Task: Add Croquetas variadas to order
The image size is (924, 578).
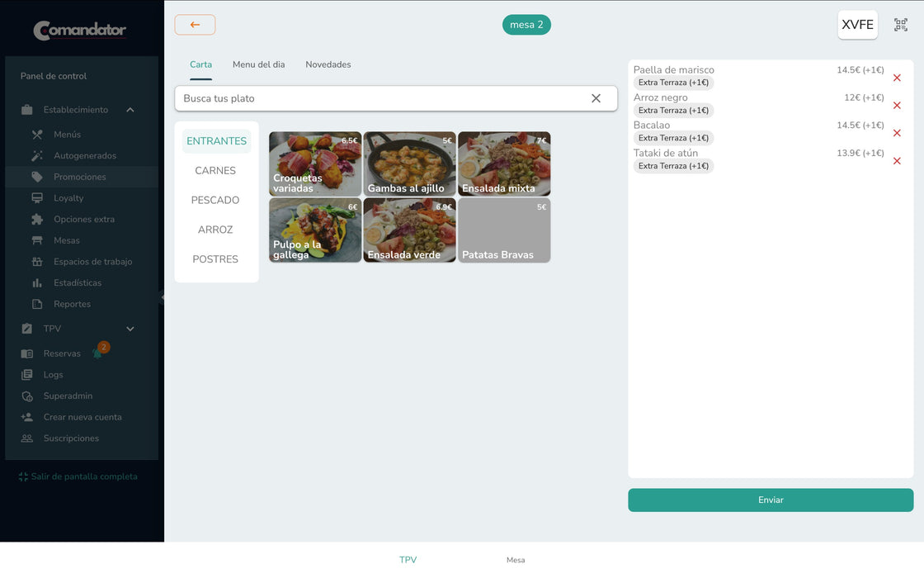Action: [x=315, y=164]
